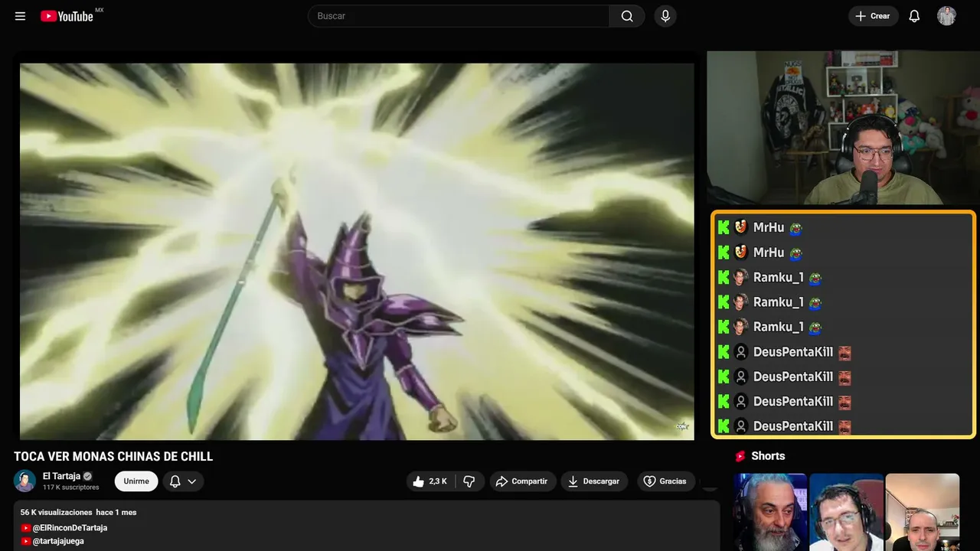
Task: Start a voice search with the microphone
Action: (x=665, y=16)
